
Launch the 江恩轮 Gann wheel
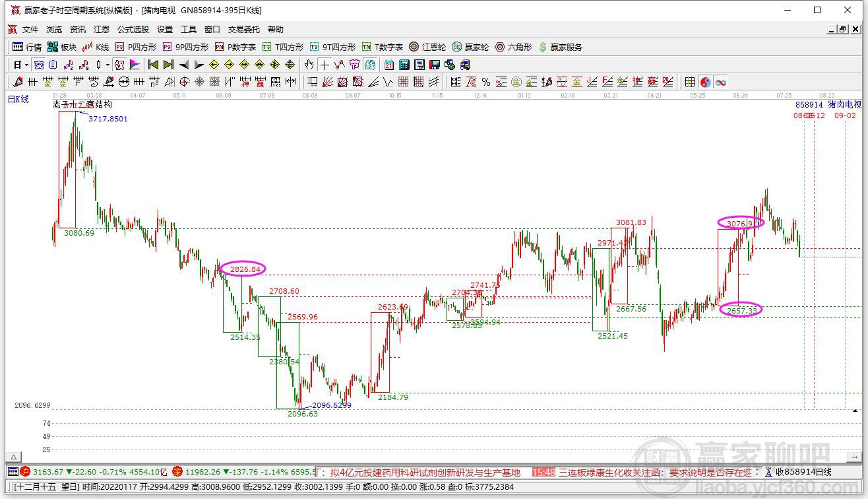point(427,47)
